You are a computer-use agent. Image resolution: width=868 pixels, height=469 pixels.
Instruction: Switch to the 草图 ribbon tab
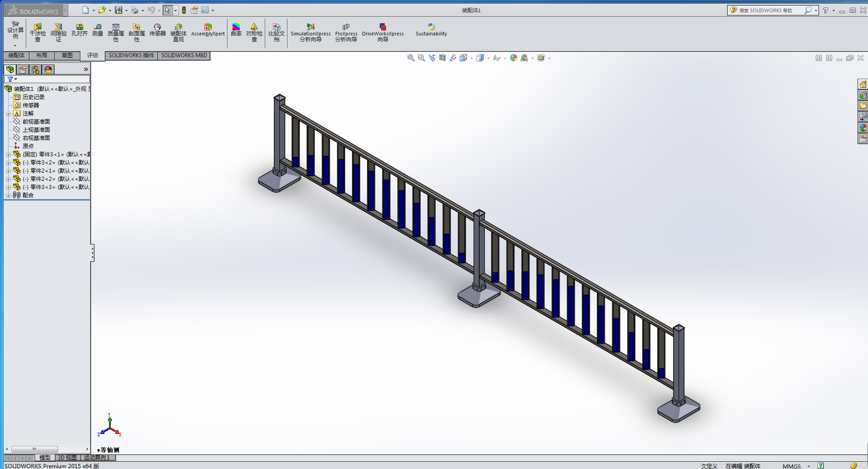67,55
